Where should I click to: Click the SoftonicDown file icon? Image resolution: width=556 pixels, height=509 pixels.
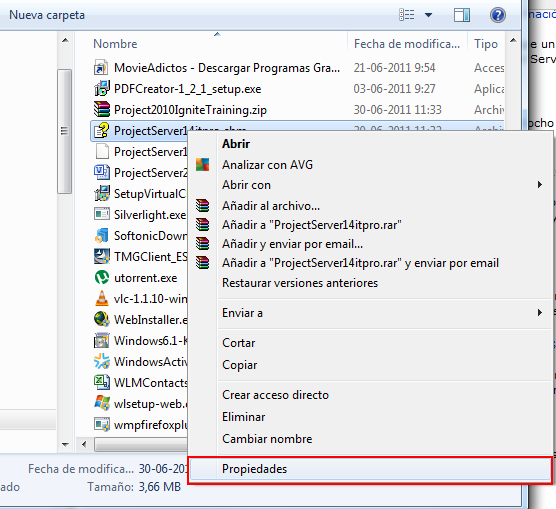pyautogui.click(x=101, y=235)
